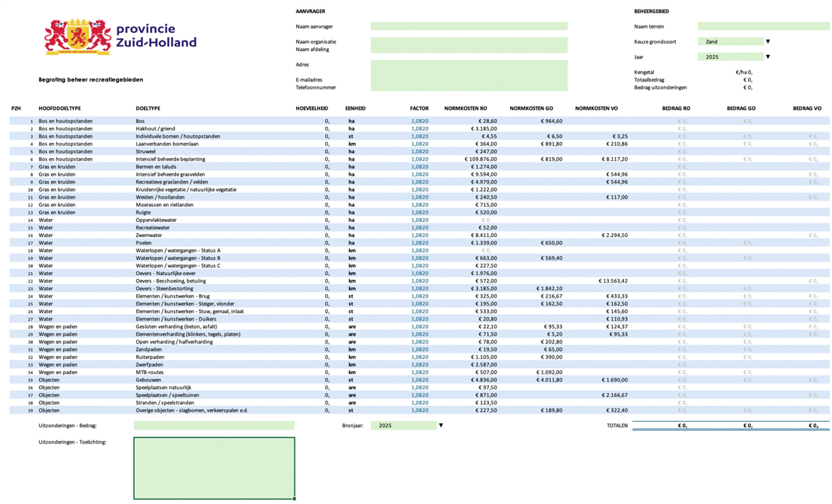Click the Normkosten VO cell for Gebouwen
The width and height of the screenshot is (832, 504).
pos(614,380)
